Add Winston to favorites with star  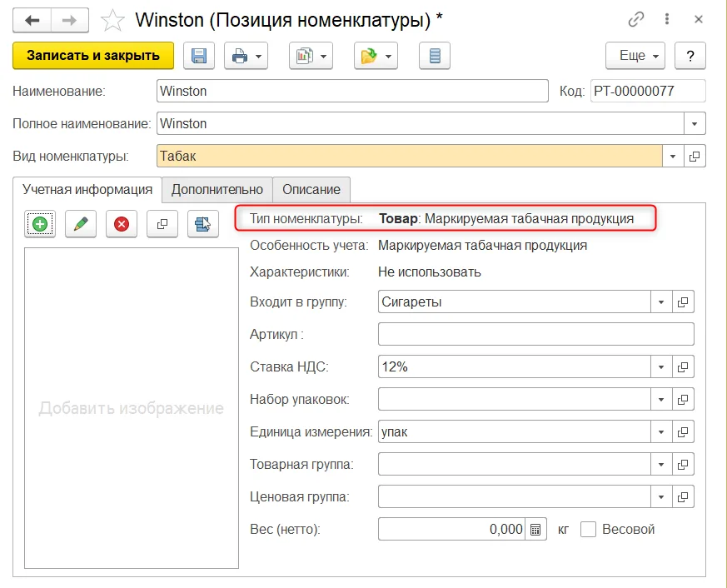point(112,20)
